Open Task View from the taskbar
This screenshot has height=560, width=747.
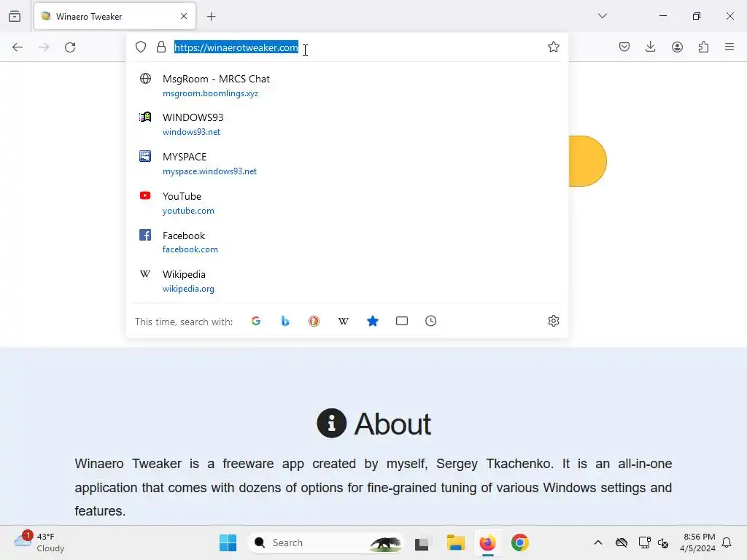[422, 542]
